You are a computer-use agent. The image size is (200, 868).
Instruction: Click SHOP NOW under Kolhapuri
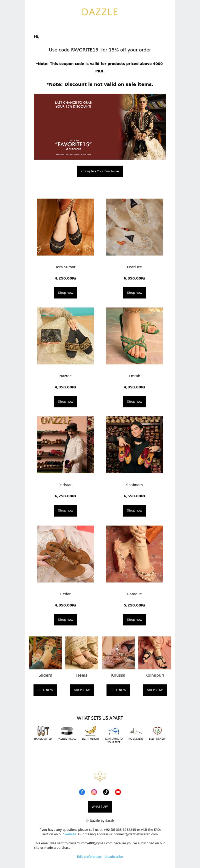[155, 690]
